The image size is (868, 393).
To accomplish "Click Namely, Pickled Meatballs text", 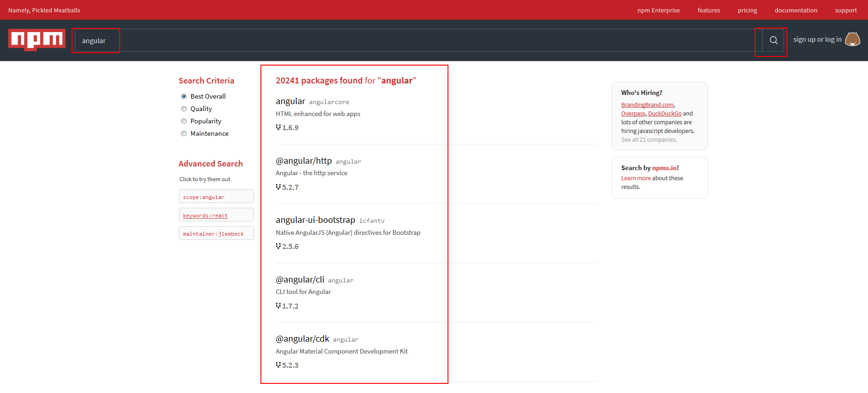I will pos(44,10).
